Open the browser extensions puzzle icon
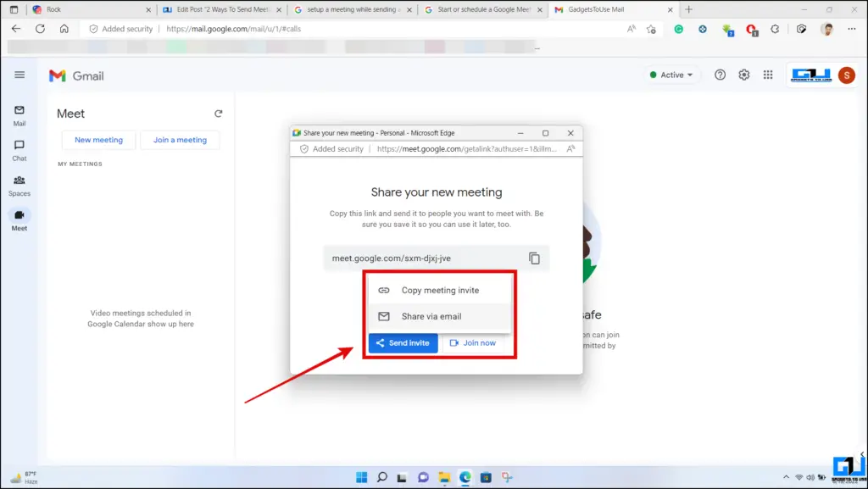The image size is (868, 489). point(775,29)
